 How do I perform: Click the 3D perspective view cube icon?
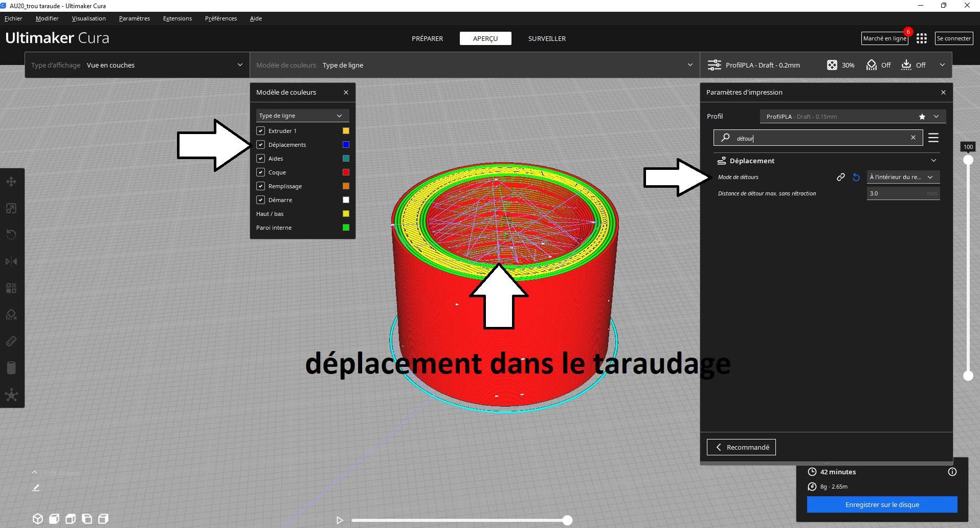(x=38, y=519)
